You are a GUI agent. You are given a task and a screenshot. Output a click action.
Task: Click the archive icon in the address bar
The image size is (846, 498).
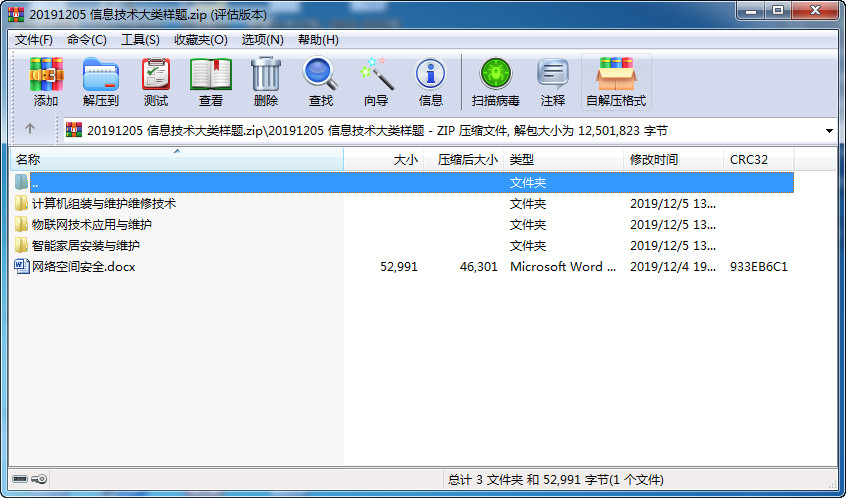coord(74,130)
